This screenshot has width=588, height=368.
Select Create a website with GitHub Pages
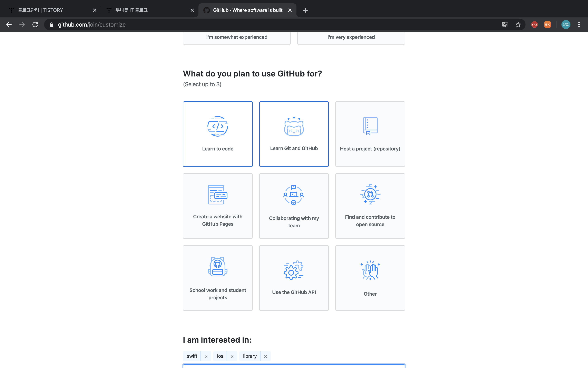coord(218,206)
